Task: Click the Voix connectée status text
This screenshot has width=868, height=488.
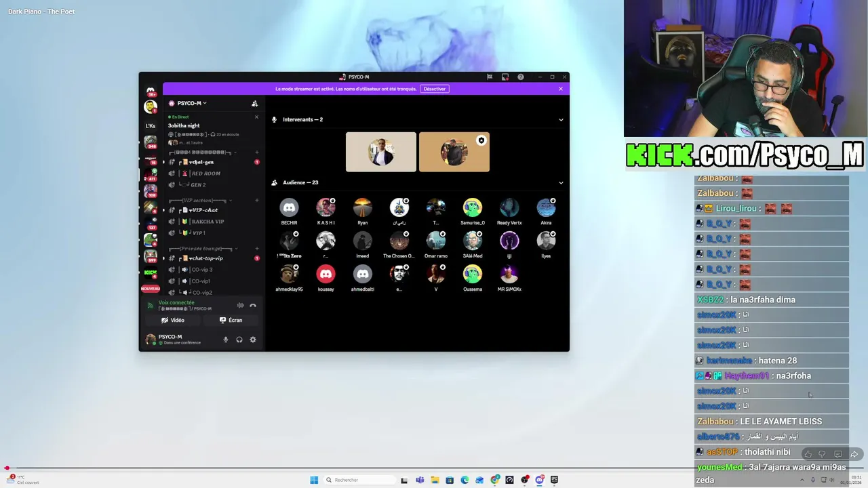Action: click(176, 303)
